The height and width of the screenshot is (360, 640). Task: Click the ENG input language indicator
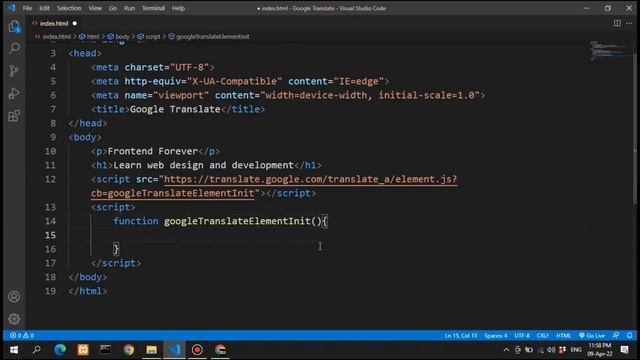coord(576,350)
